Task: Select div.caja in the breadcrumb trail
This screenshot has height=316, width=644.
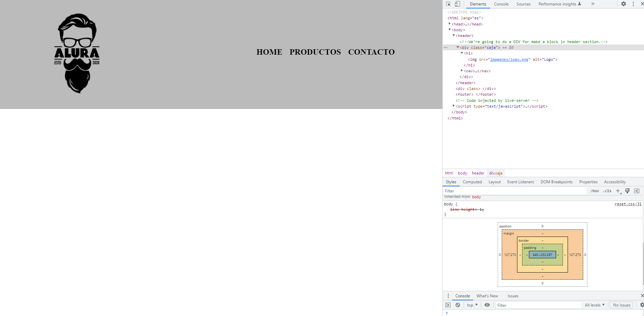Action: (x=496, y=173)
